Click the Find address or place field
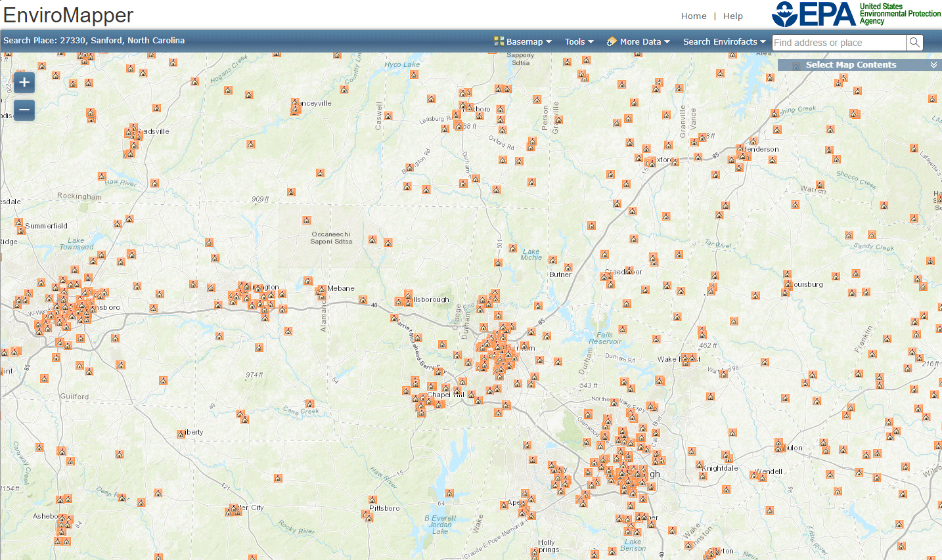This screenshot has width=942, height=560. [839, 42]
